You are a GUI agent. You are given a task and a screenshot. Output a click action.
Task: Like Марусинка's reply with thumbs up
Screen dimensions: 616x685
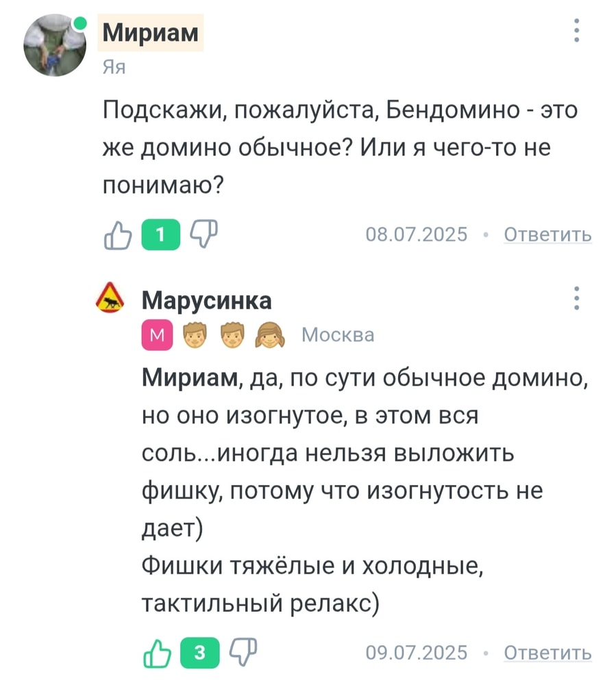tap(156, 652)
